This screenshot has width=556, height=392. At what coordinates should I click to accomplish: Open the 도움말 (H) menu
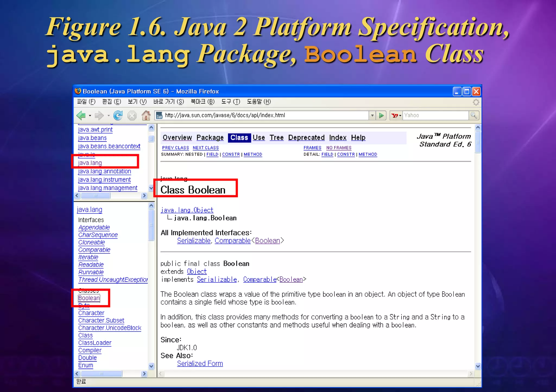259,102
